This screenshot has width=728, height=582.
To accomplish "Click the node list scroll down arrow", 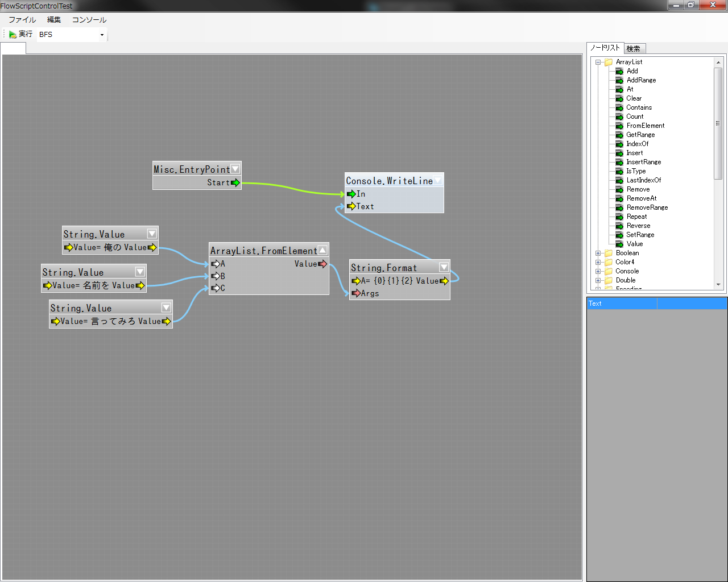I will click(x=718, y=285).
